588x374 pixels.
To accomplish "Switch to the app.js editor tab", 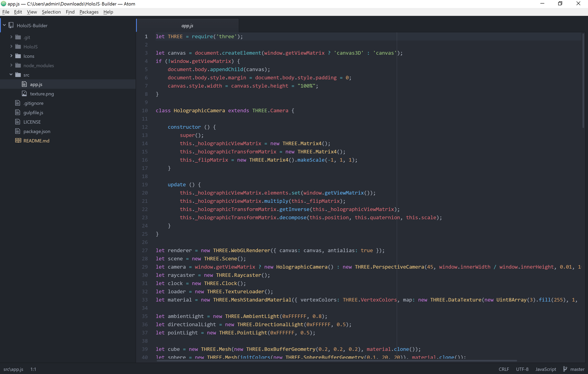I will pyautogui.click(x=187, y=26).
